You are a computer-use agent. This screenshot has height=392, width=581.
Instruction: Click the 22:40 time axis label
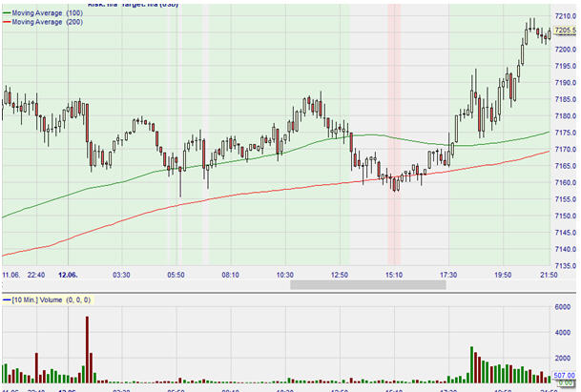click(x=36, y=275)
